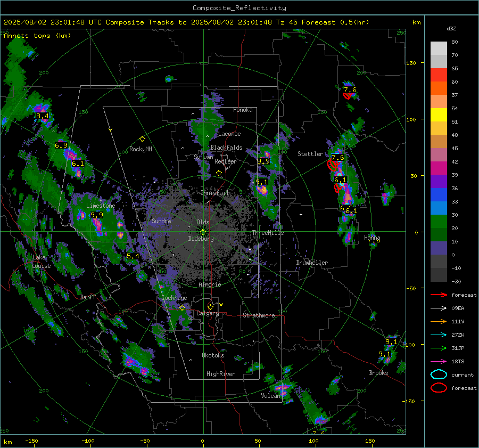Click the red forecast ellipse near Stettler 7.6

pyautogui.click(x=333, y=165)
